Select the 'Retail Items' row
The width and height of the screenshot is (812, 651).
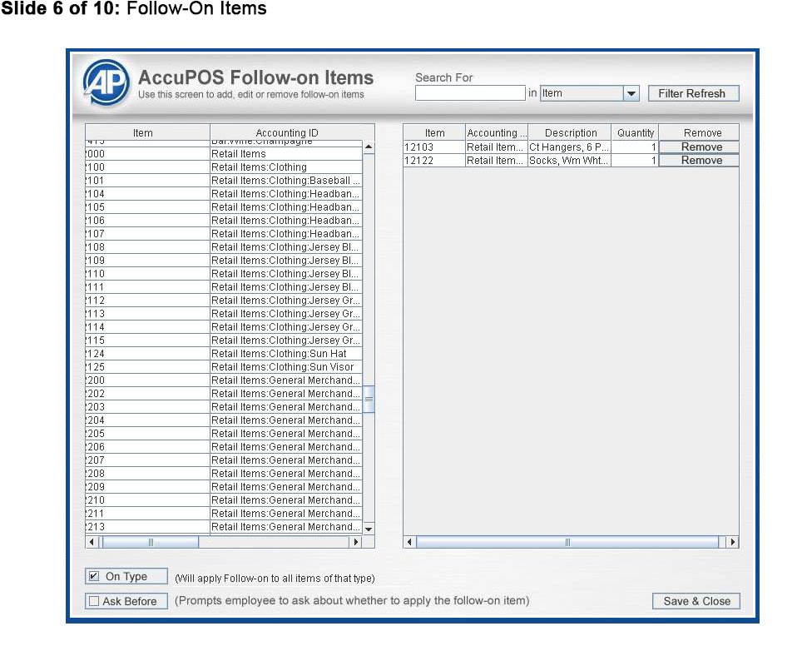click(224, 154)
